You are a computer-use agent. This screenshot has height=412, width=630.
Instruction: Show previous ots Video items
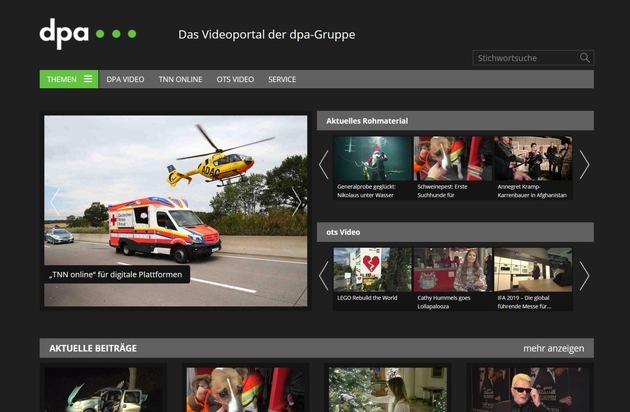[324, 276]
